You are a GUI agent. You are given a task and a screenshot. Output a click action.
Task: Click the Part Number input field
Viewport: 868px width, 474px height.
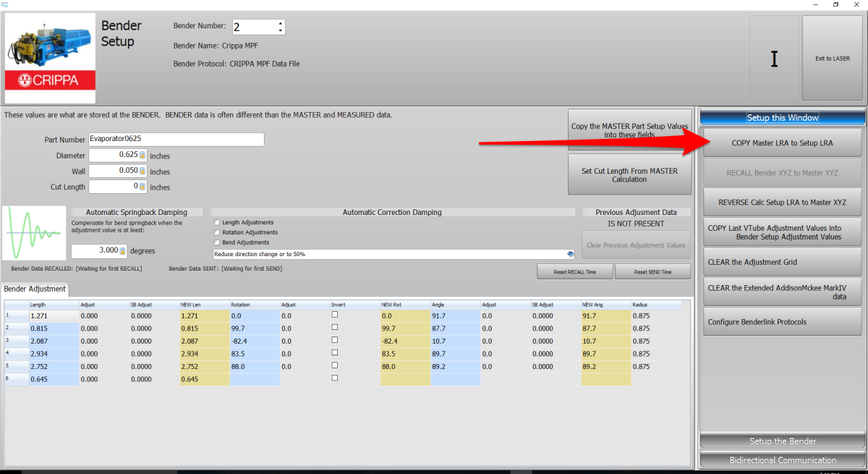176,140
